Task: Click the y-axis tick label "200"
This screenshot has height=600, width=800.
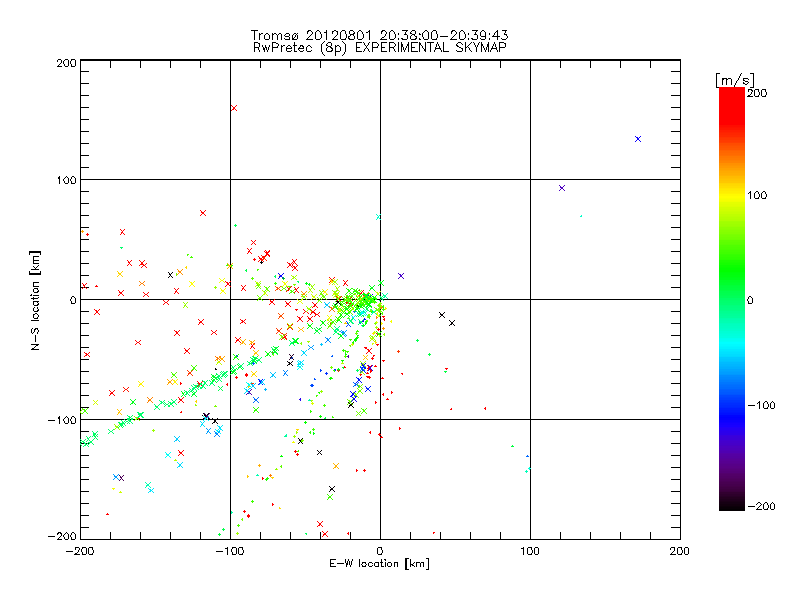Action: [x=66, y=63]
